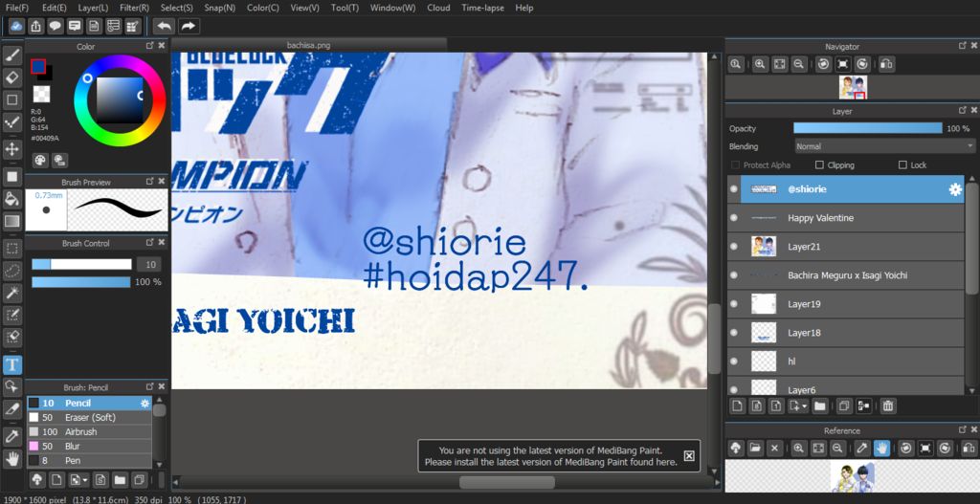Duplicate layer icon in Layer panel

(x=844, y=406)
